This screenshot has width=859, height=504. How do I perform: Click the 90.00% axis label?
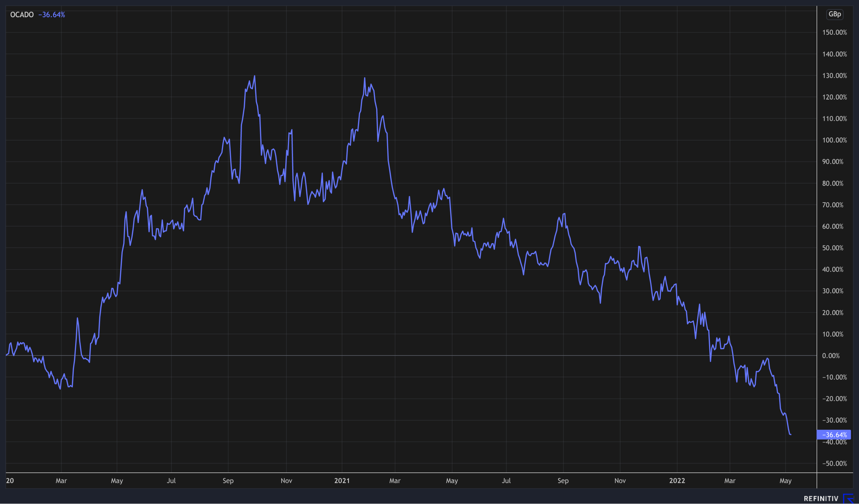pos(833,162)
